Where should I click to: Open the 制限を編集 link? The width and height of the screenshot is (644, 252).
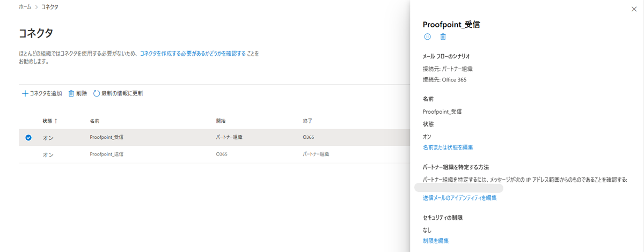pyautogui.click(x=436, y=241)
